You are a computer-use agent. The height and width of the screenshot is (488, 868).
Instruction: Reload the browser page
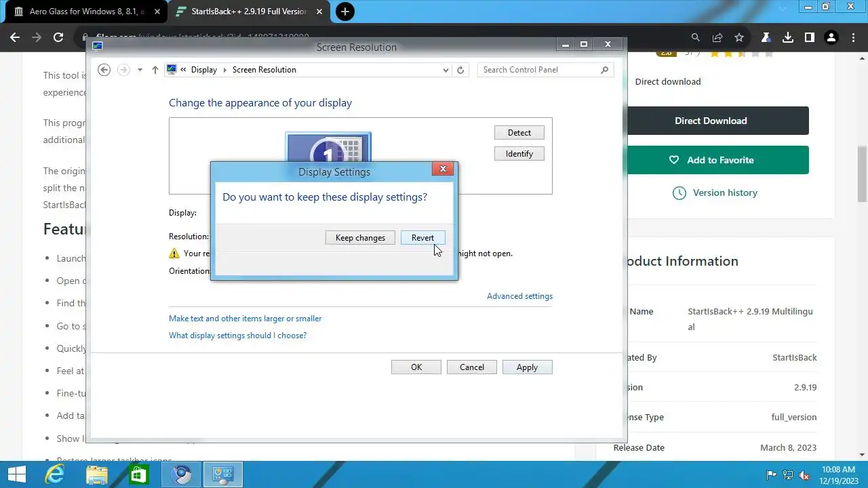coord(58,38)
